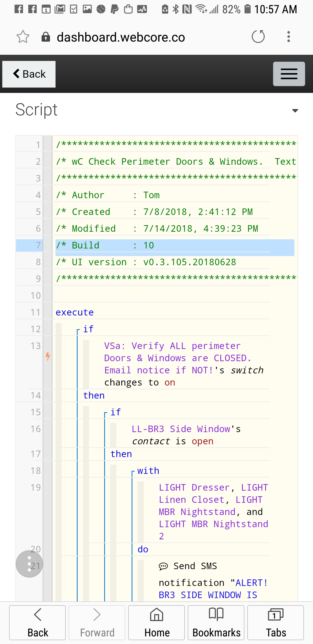
Task: Go to browser Home
Action: pyautogui.click(x=157, y=622)
